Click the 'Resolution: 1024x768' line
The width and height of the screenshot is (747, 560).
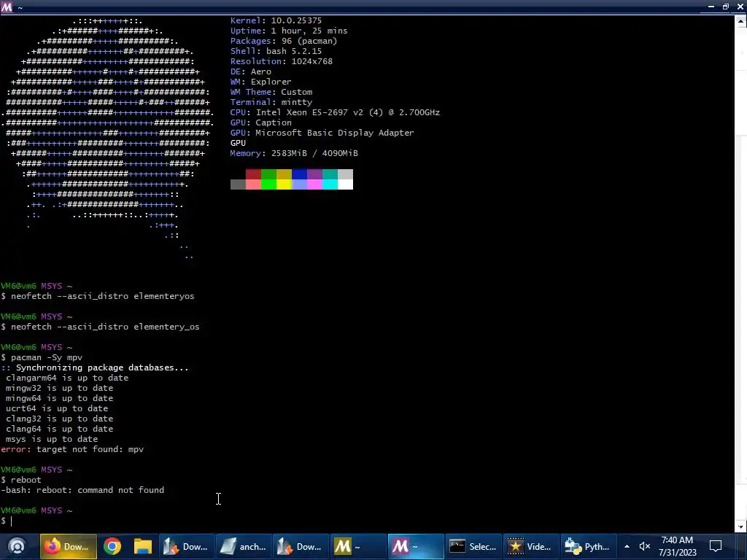coord(282,61)
